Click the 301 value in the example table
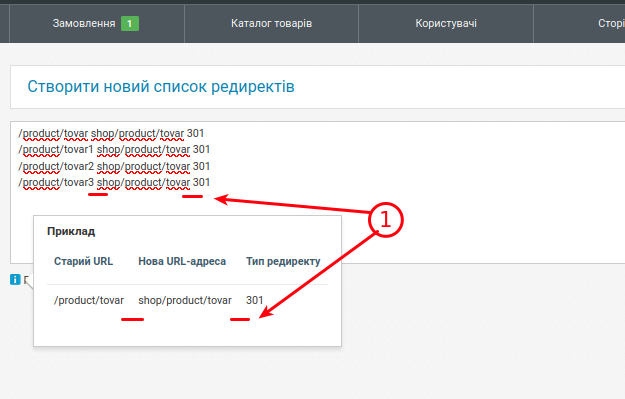The width and height of the screenshot is (625, 399). 254,300
